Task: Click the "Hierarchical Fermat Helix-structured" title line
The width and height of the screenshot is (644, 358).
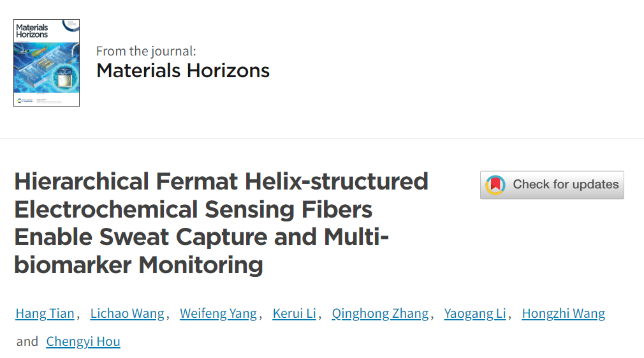Action: pos(221,182)
